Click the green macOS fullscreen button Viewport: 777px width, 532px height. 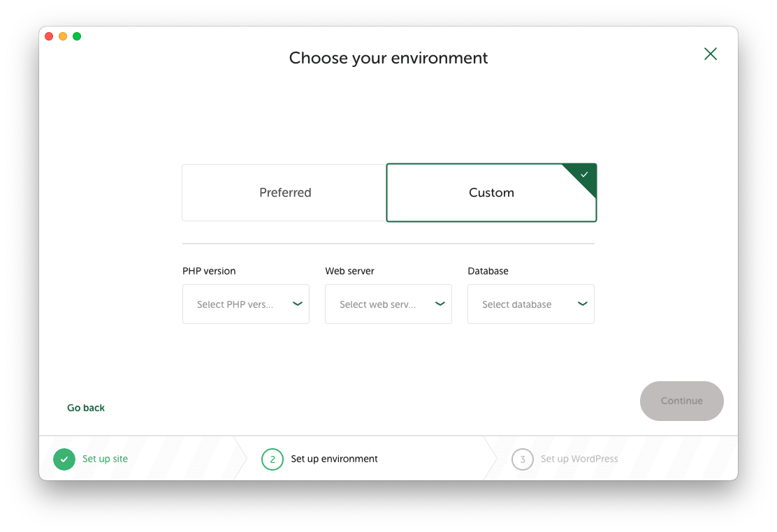point(77,36)
